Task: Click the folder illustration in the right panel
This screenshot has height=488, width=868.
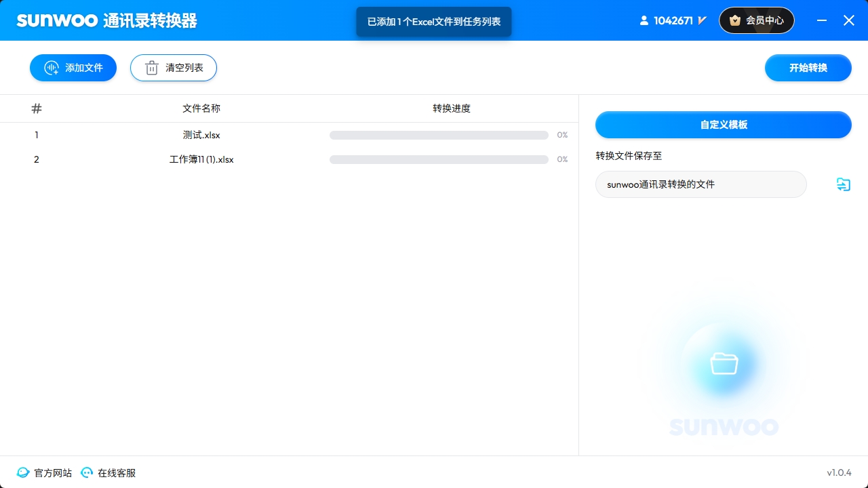Action: coord(724,363)
